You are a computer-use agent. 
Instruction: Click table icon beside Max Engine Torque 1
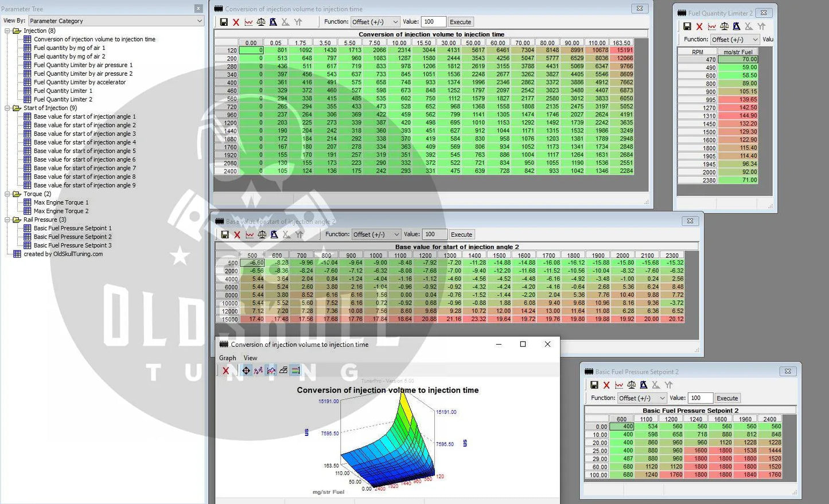[x=28, y=202]
